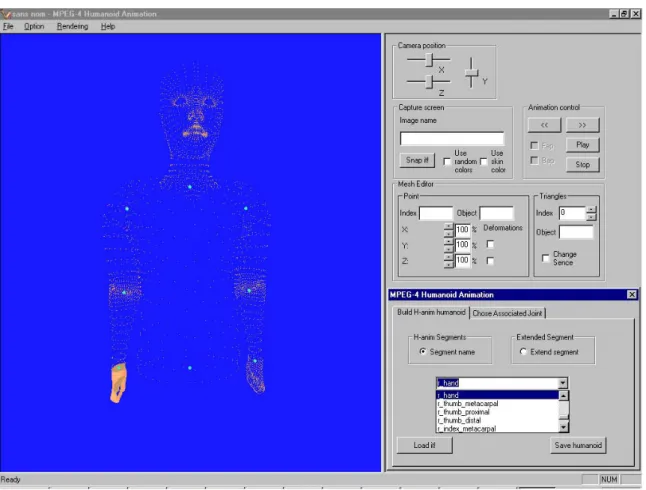Open the File menu

point(8,26)
